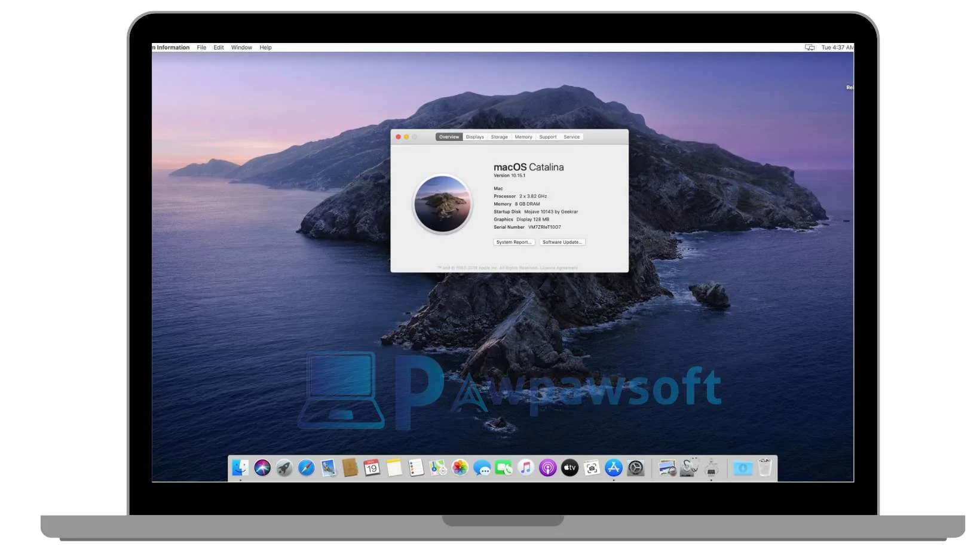Click the macOS Catalina round logo image
The width and height of the screenshot is (980, 552).
(x=443, y=204)
